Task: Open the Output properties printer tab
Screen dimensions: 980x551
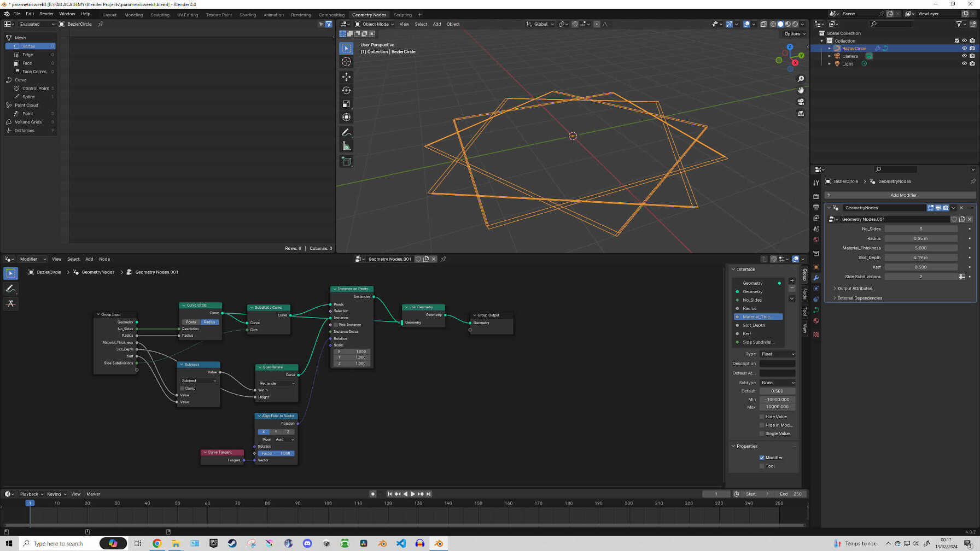Action: 816,207
